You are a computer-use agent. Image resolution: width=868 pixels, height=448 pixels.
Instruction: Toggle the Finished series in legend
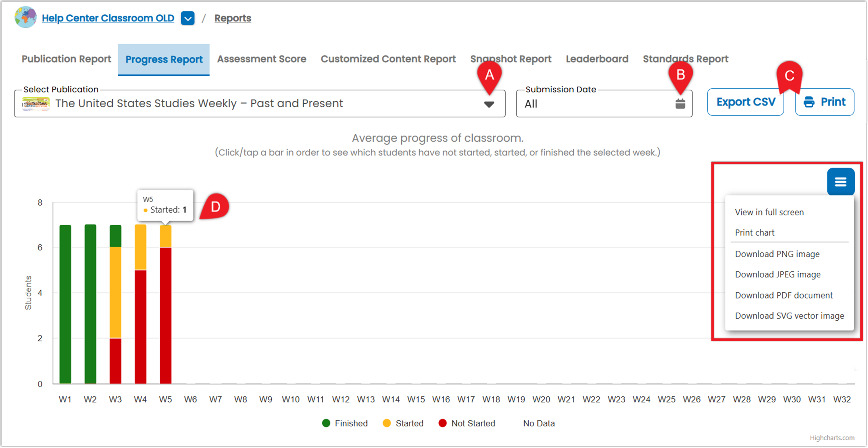345,423
